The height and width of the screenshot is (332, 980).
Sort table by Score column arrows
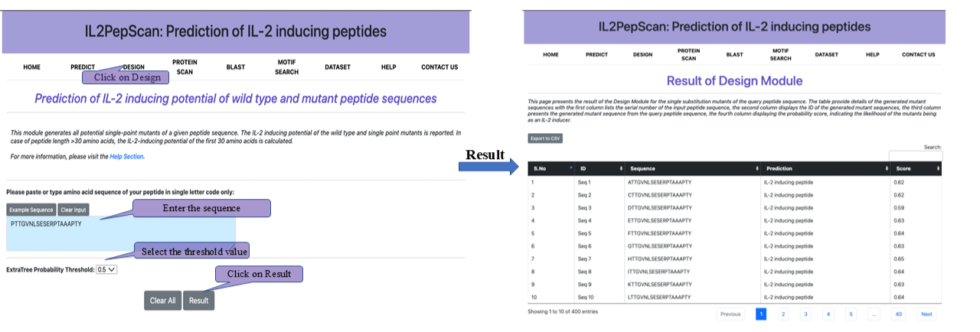click(x=937, y=168)
